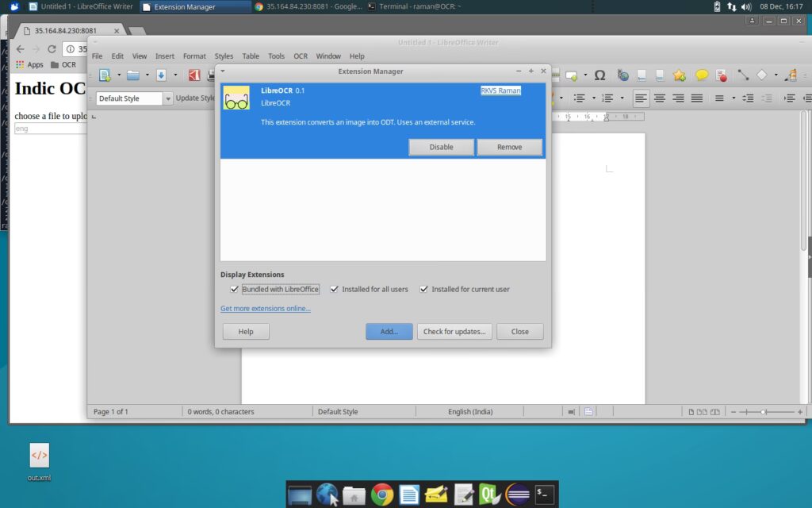
Task: Click the Insert Special Character omega icon
Action: [x=600, y=75]
